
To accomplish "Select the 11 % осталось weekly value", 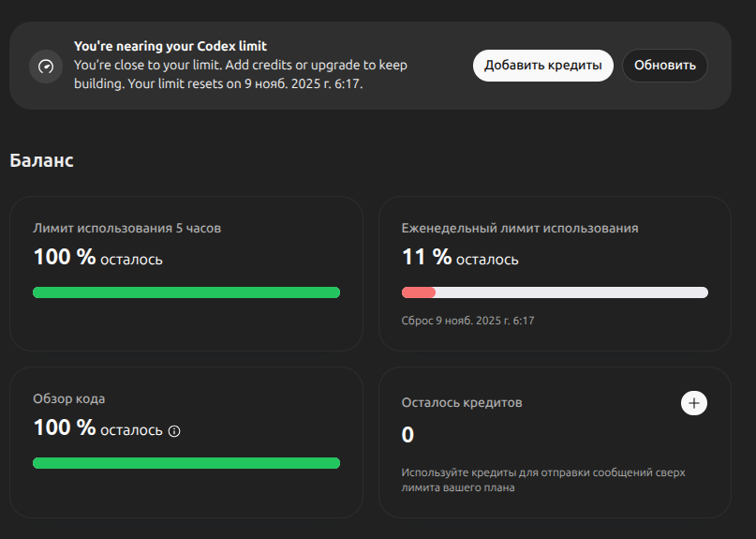I will pos(460,258).
